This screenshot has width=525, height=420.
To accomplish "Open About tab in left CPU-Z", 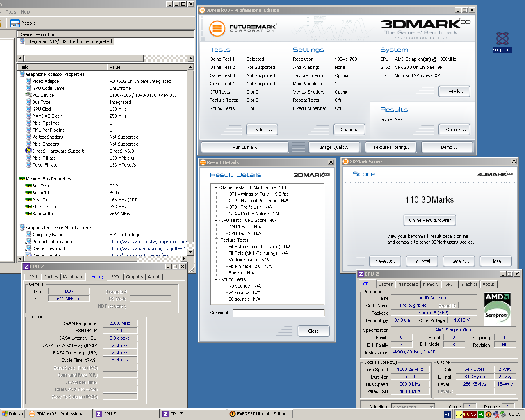I will click(x=154, y=277).
